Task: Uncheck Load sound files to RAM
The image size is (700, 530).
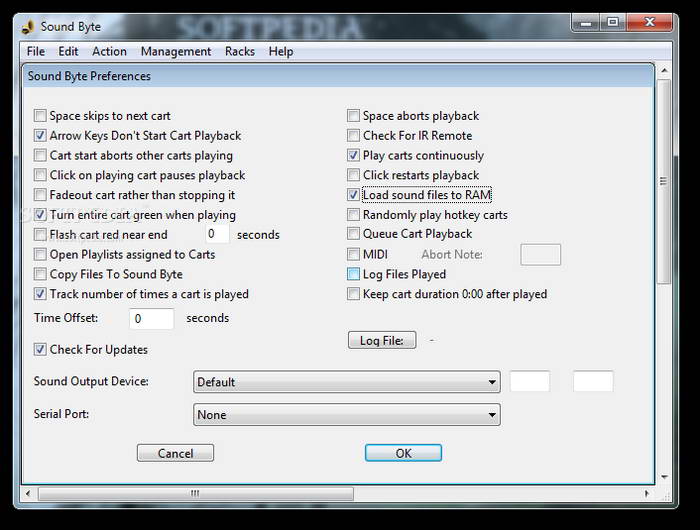Action: click(353, 195)
